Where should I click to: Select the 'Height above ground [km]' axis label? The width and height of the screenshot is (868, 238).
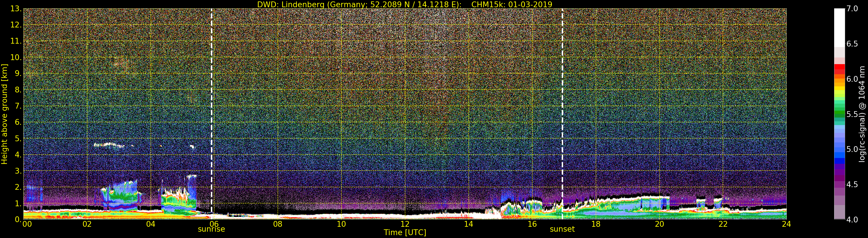(x=4, y=114)
